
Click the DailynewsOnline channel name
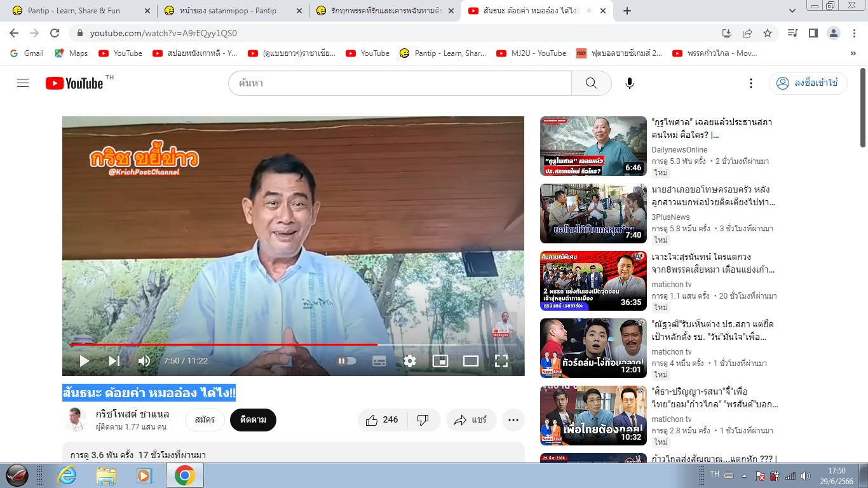point(679,150)
